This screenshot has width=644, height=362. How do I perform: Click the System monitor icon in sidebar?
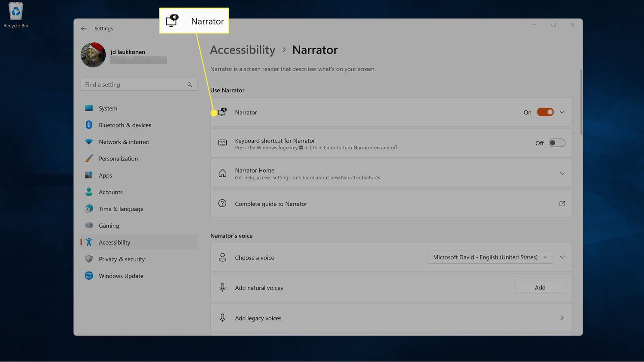89,108
